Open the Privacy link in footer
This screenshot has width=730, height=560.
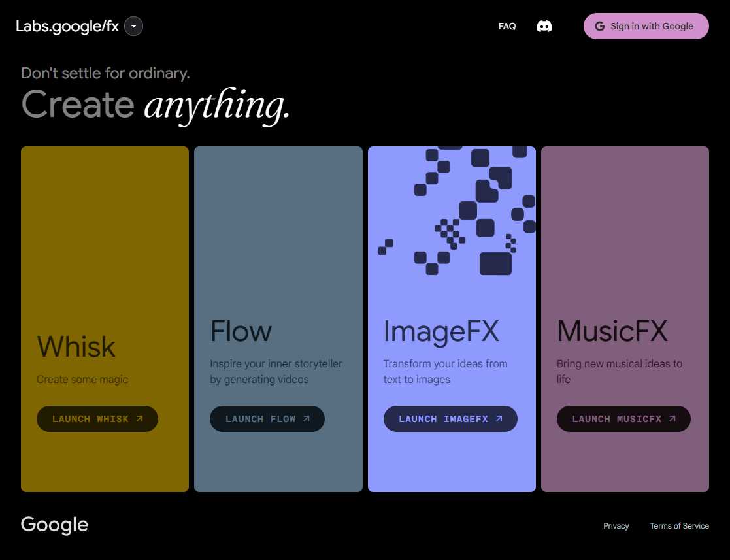click(x=616, y=525)
